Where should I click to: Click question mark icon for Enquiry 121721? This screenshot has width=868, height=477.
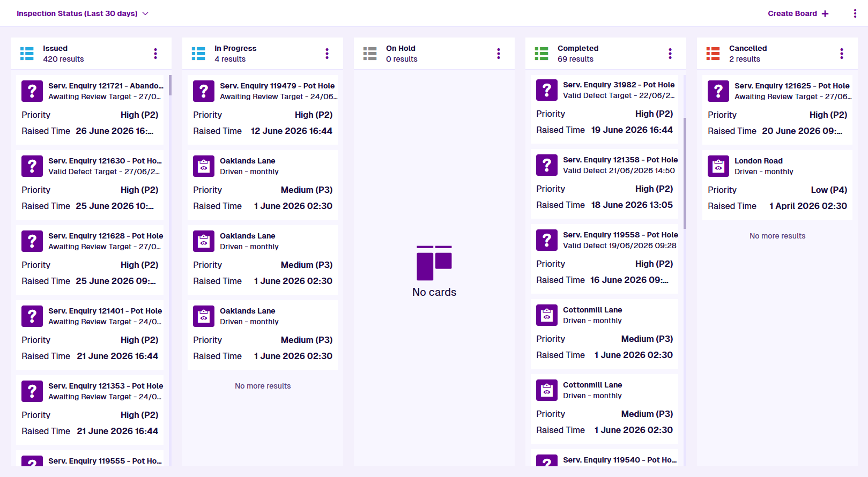[x=32, y=91]
